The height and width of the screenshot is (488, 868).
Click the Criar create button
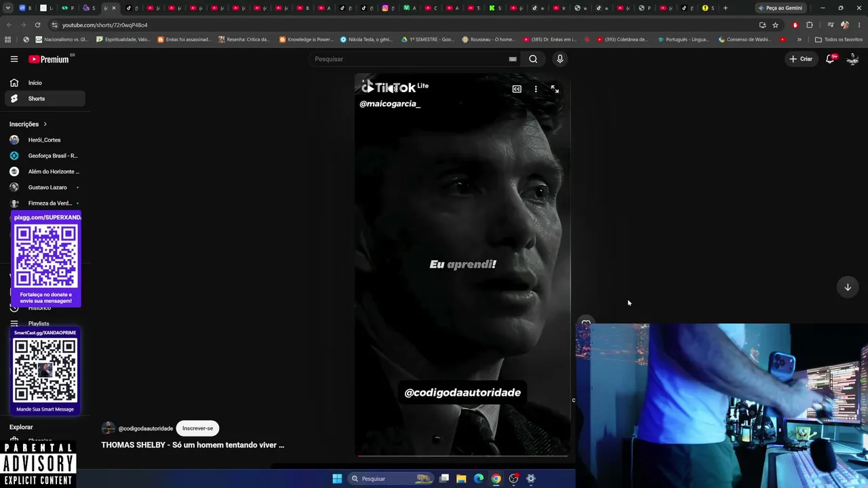(800, 59)
